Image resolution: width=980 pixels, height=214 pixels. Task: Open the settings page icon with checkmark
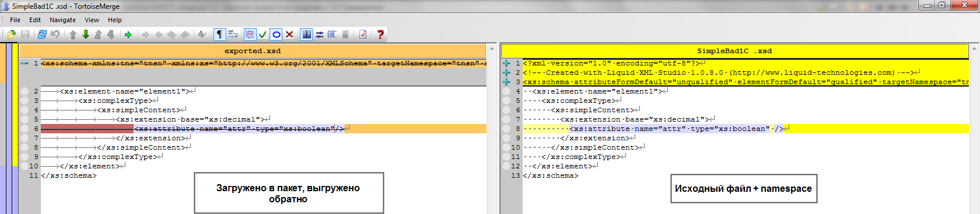pos(363,34)
